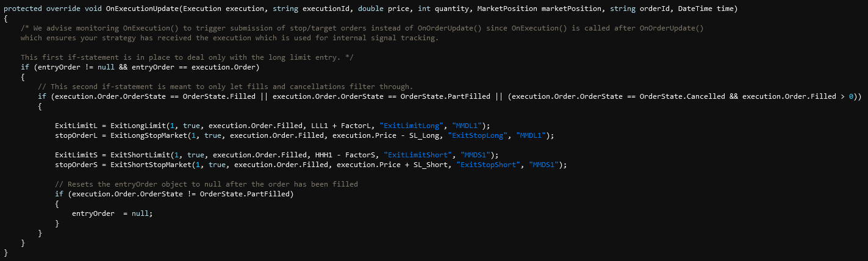Click the HHH1 variable
868x261 pixels.
point(324,154)
